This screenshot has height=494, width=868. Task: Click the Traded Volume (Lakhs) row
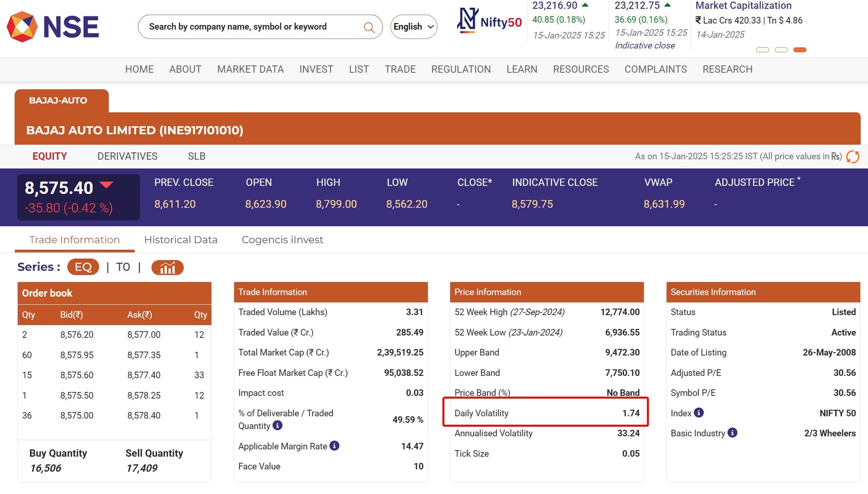coord(331,312)
